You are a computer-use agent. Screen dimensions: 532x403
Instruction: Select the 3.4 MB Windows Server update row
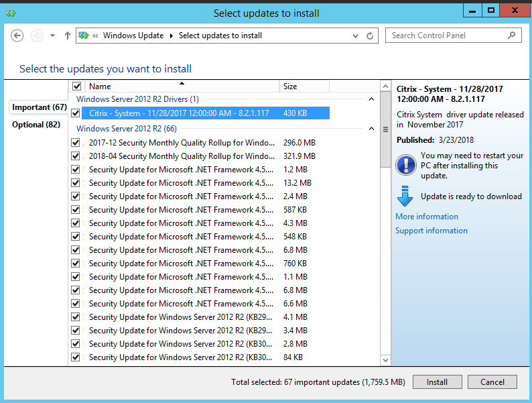pyautogui.click(x=206, y=331)
